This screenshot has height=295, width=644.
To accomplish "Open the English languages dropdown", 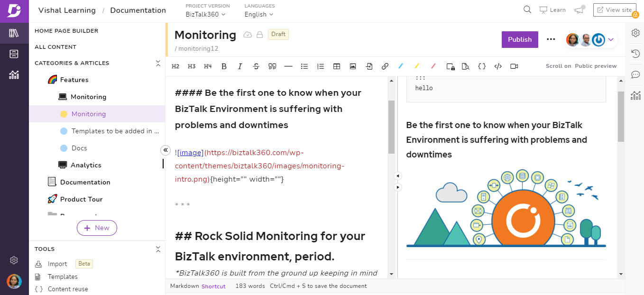I will tap(259, 14).
